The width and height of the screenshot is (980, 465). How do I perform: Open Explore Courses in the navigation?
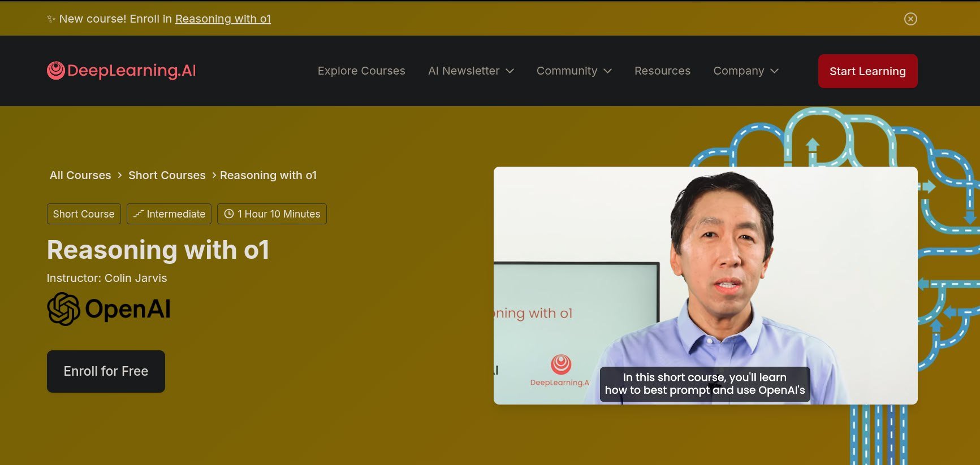click(361, 71)
